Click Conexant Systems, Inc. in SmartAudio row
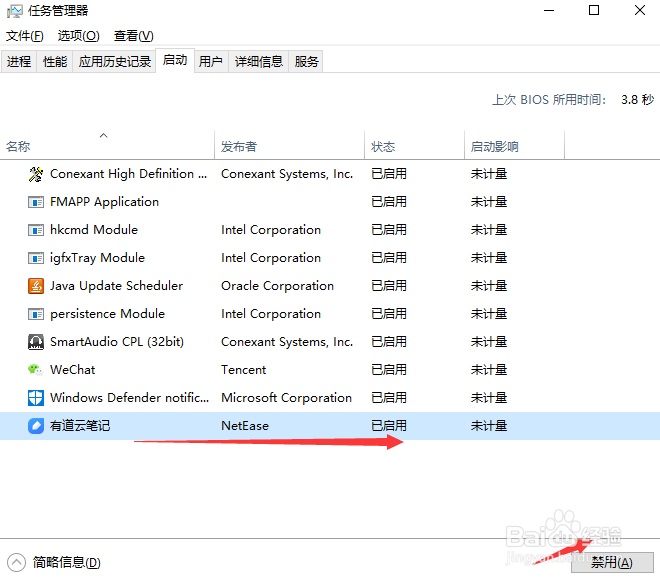This screenshot has height=580, width=660. pos(287,342)
